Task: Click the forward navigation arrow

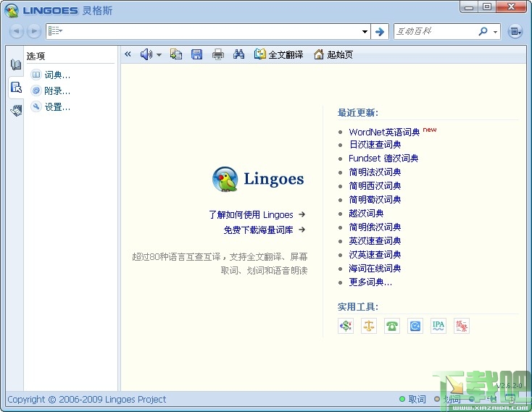Action: click(33, 31)
